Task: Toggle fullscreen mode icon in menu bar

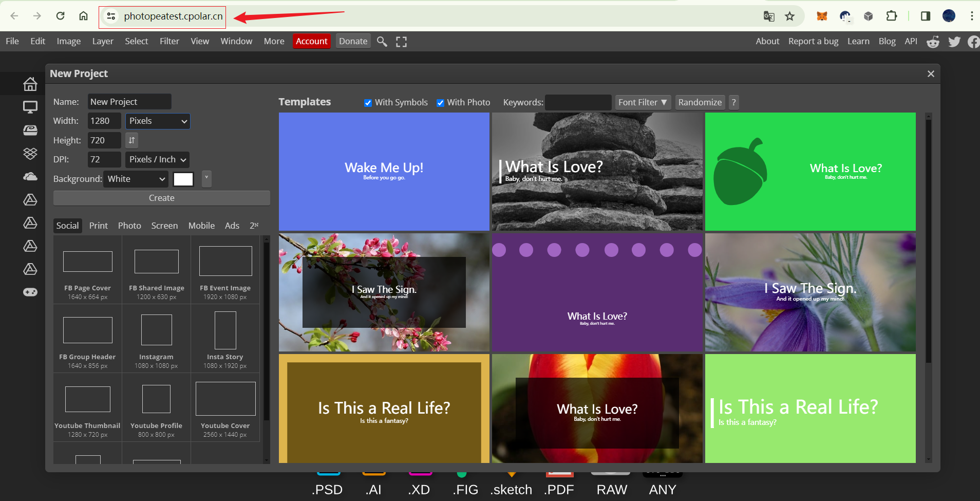Action: pyautogui.click(x=401, y=42)
